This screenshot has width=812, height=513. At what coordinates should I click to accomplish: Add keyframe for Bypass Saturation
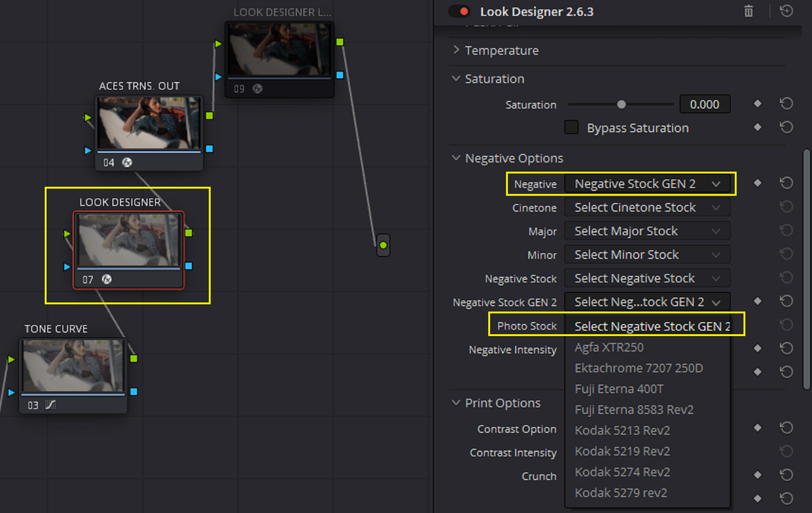757,128
